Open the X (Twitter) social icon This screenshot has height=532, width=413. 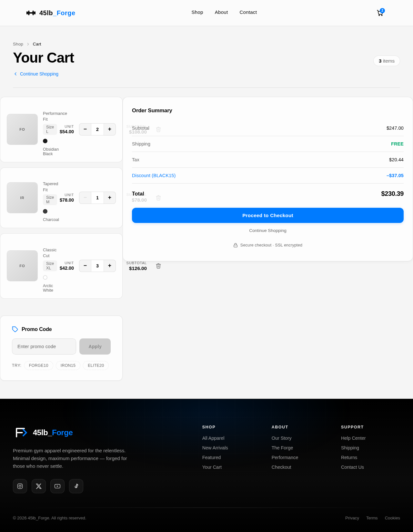point(39,486)
